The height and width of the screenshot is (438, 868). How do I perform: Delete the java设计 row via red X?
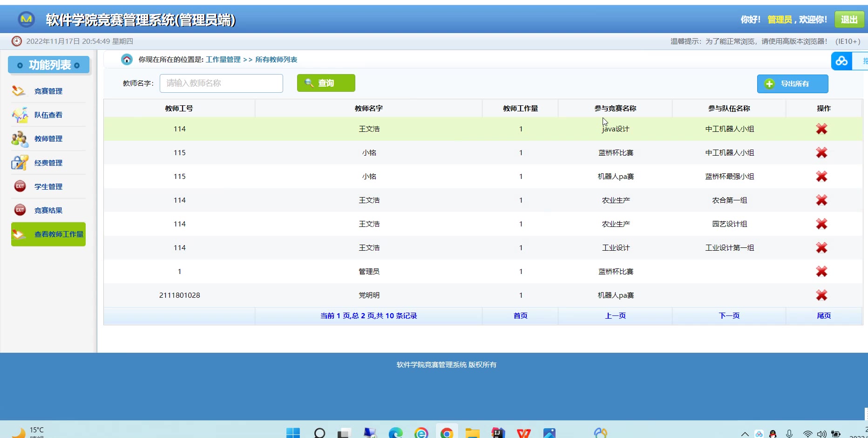[x=821, y=129]
